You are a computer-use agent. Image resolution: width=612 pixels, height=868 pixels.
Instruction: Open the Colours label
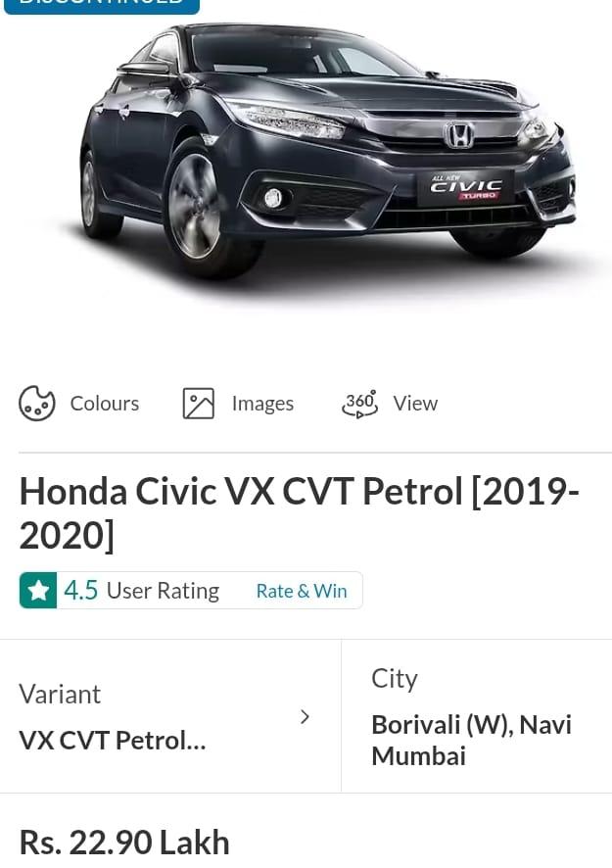click(x=105, y=403)
